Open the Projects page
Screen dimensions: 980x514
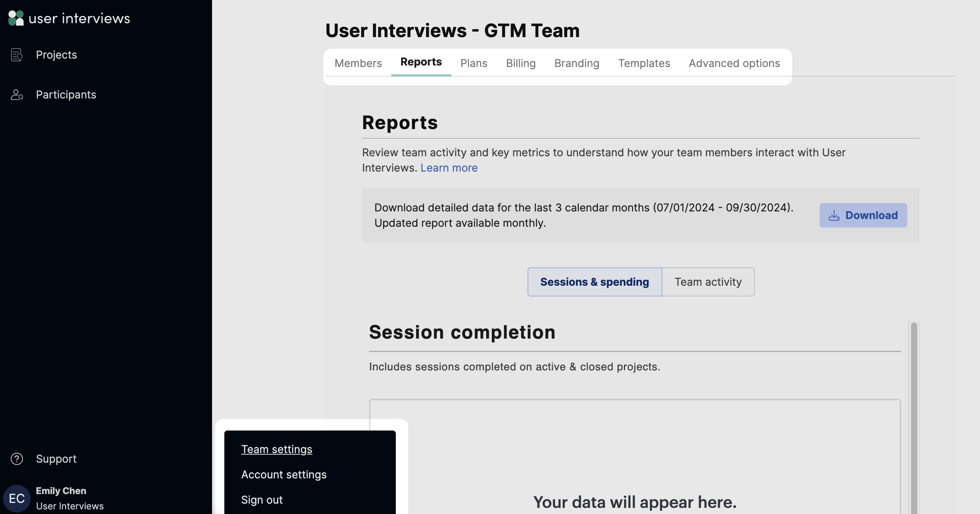pyautogui.click(x=56, y=55)
